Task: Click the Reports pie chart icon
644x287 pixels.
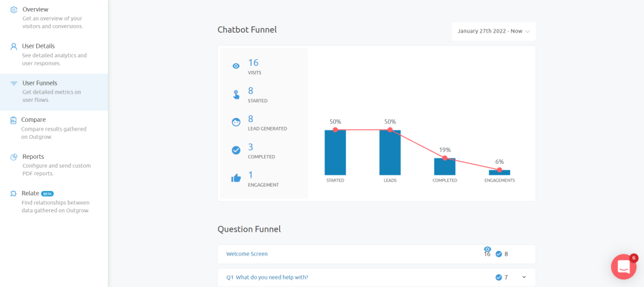Action: [14, 157]
